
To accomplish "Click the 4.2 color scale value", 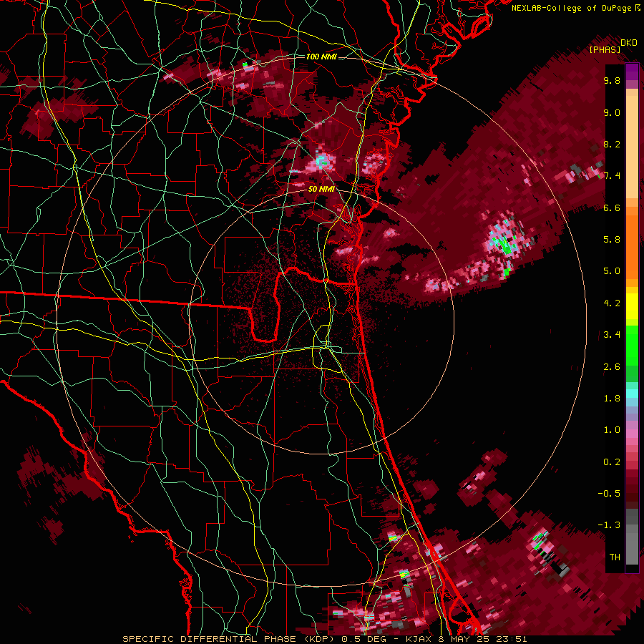I will point(612,303).
